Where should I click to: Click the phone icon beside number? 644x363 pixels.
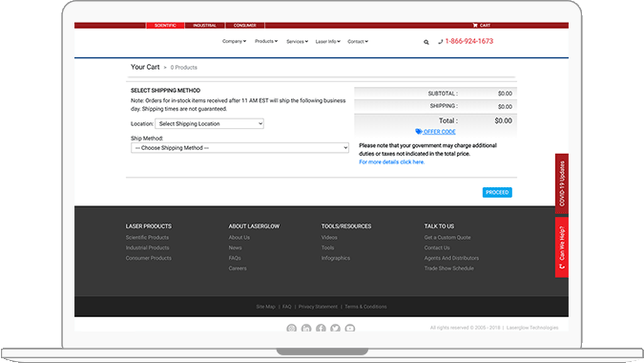(440, 41)
